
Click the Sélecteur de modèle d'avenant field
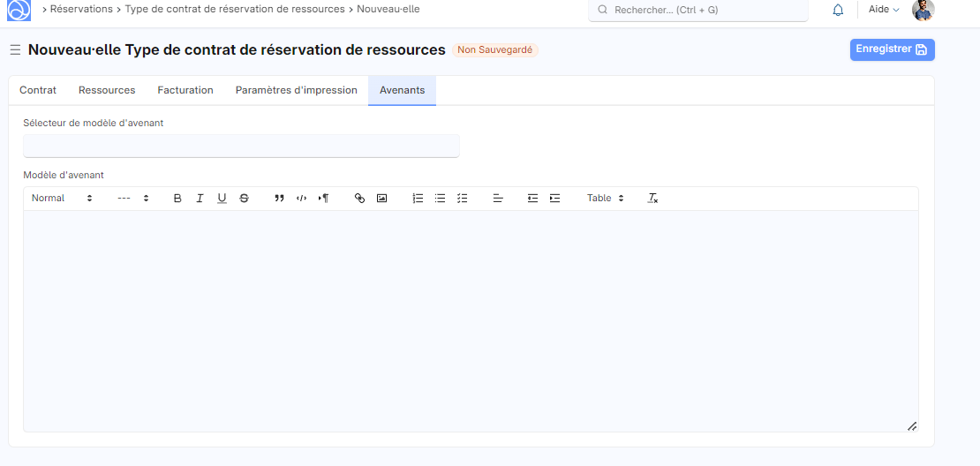(241, 147)
